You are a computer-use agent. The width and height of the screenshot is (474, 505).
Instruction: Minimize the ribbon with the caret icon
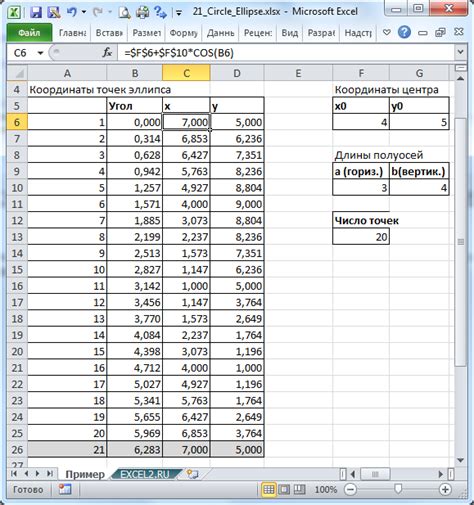coord(387,33)
